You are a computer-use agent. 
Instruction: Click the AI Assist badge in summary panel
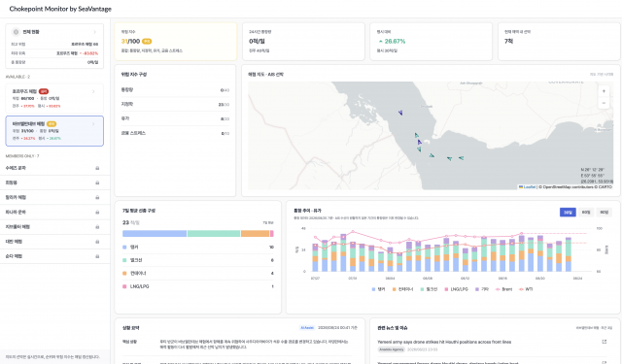[x=307, y=327]
